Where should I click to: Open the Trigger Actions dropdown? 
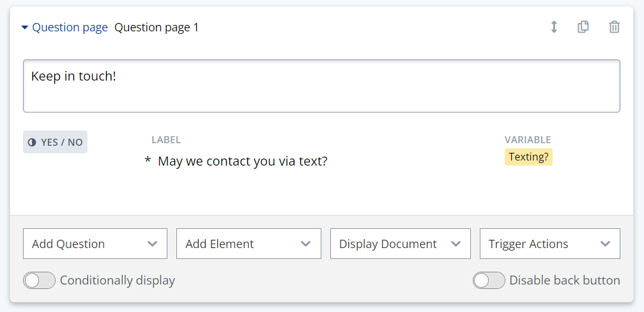coord(549,244)
